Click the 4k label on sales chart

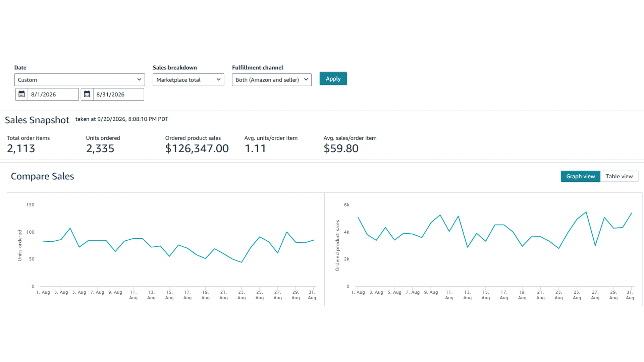(347, 232)
